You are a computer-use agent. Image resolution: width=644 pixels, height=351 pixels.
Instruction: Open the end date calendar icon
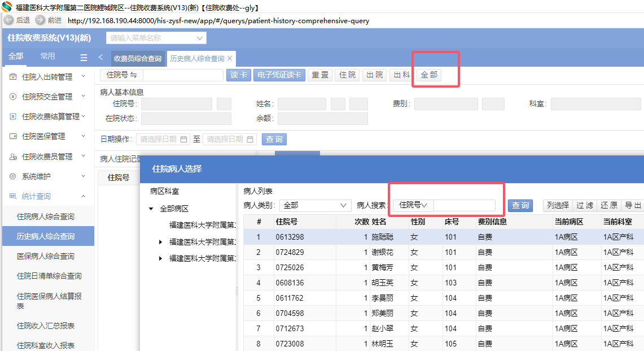(x=250, y=139)
